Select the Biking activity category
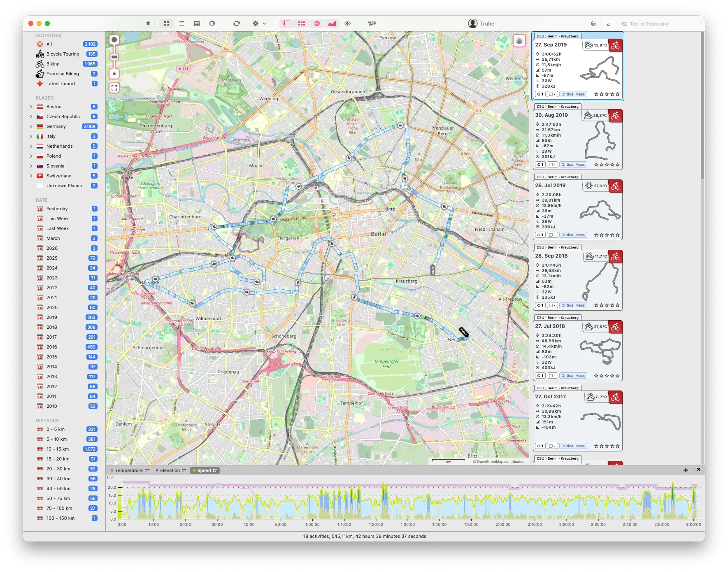 click(x=53, y=64)
